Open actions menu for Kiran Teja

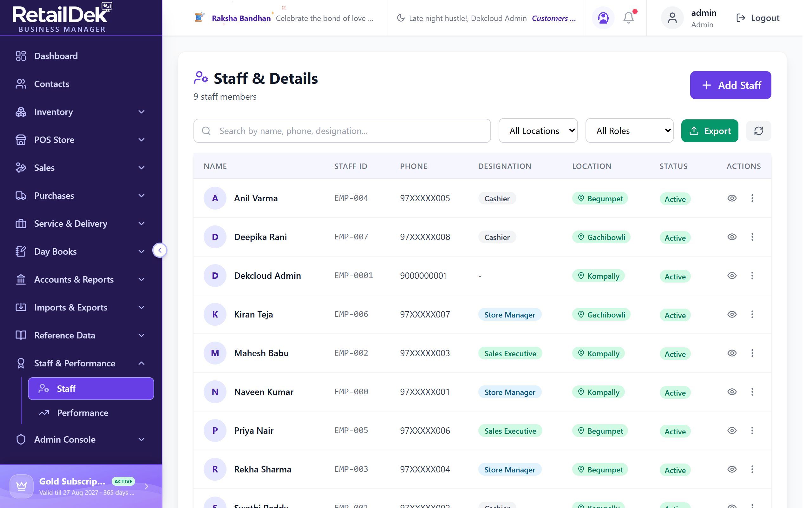pos(752,314)
